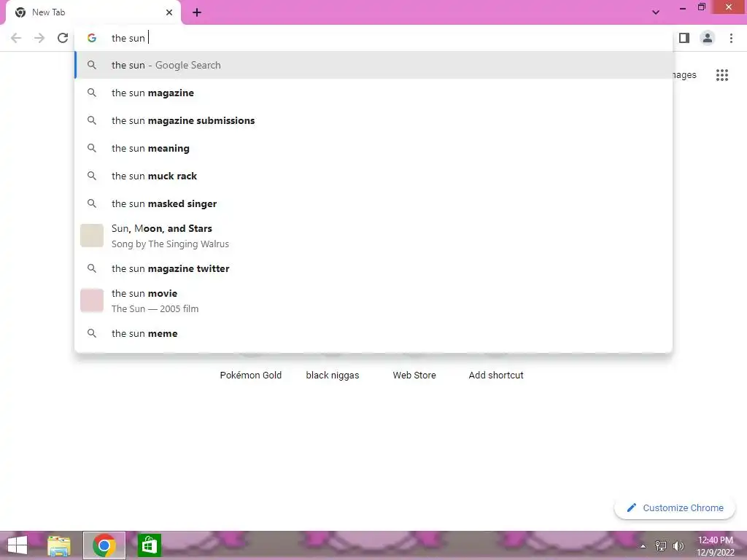The width and height of the screenshot is (747, 560).
Task: Choose 'the sun magazine' suggestion
Action: click(374, 93)
